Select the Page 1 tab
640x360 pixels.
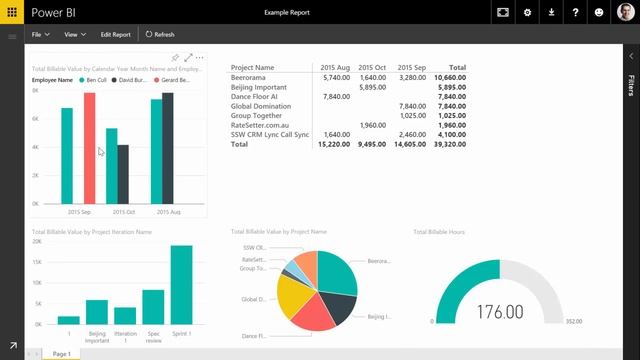[x=62, y=354]
